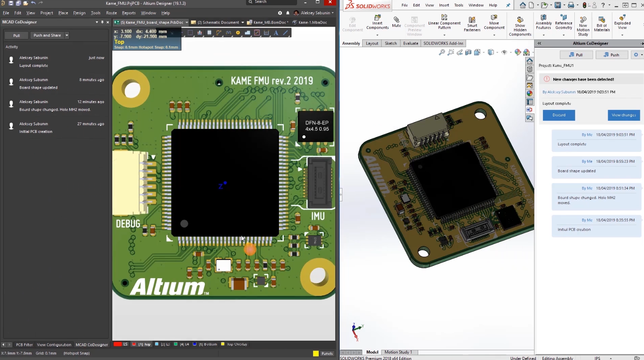The height and width of the screenshot is (360, 644).
Task: Click Insert Components in SolidWorks ribbon
Action: tap(378, 22)
